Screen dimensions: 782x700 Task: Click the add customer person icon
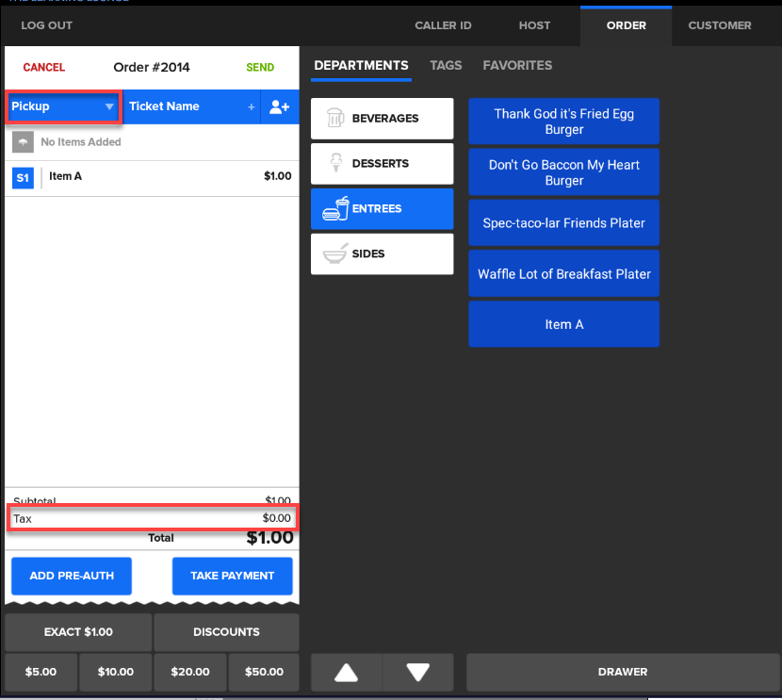(x=279, y=107)
